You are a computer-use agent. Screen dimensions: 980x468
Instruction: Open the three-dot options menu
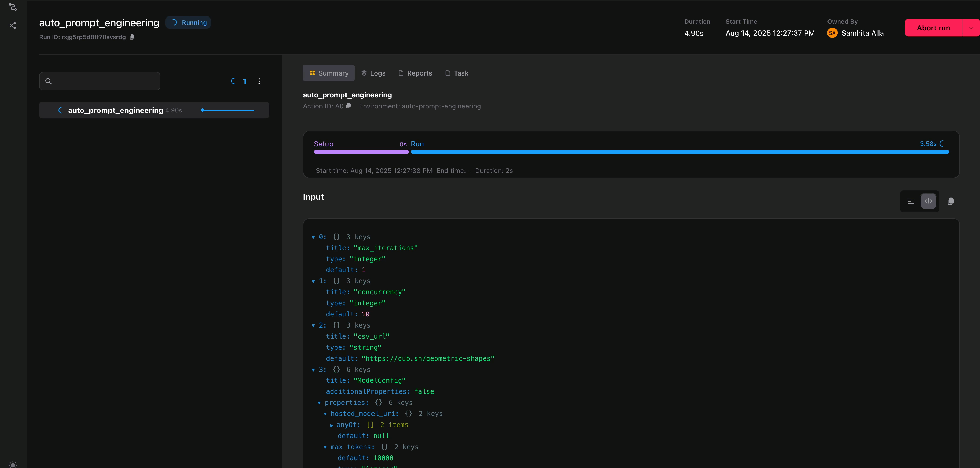click(x=259, y=81)
